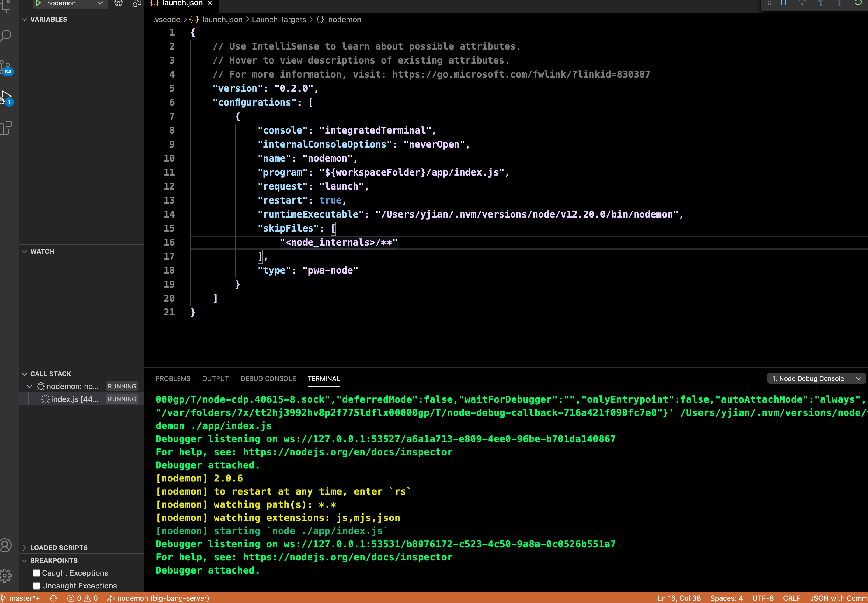Open the Extensions view icon
The height and width of the screenshot is (603, 868).
click(6, 128)
